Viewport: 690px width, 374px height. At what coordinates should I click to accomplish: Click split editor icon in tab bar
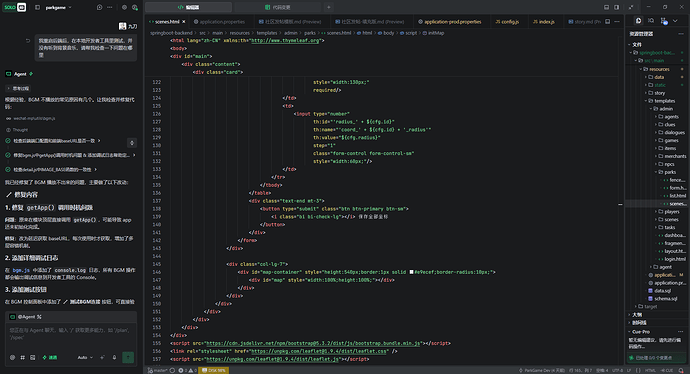point(607,22)
